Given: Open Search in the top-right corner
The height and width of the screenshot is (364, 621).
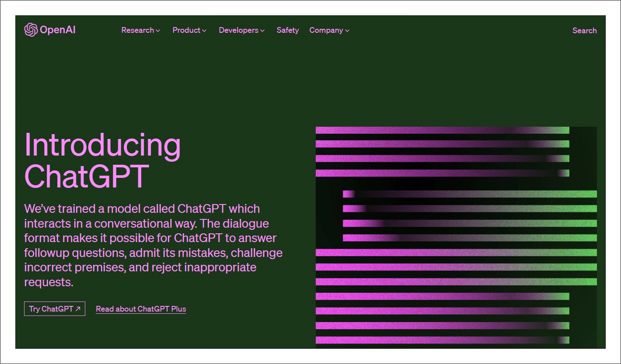Looking at the screenshot, I should [x=584, y=31].
